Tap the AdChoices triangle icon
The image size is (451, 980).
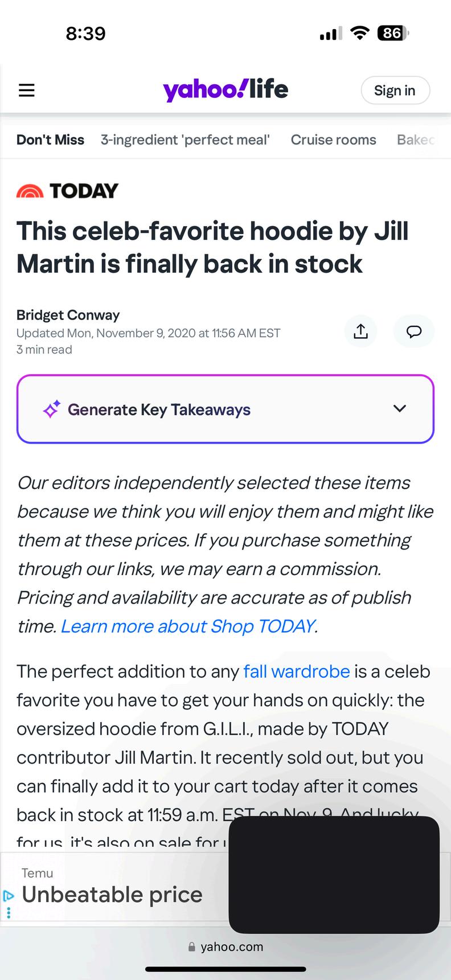8,895
